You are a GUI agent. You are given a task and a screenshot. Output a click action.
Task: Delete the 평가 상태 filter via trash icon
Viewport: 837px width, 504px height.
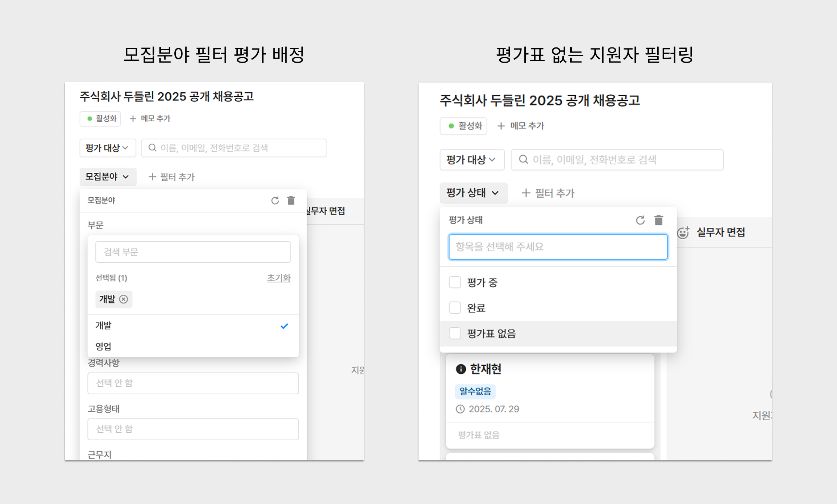click(x=658, y=220)
